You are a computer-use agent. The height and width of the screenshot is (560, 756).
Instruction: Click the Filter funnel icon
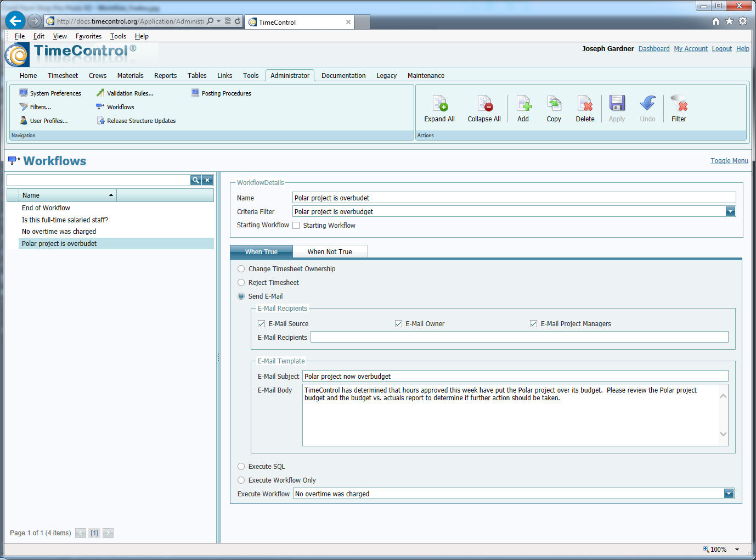click(x=679, y=103)
